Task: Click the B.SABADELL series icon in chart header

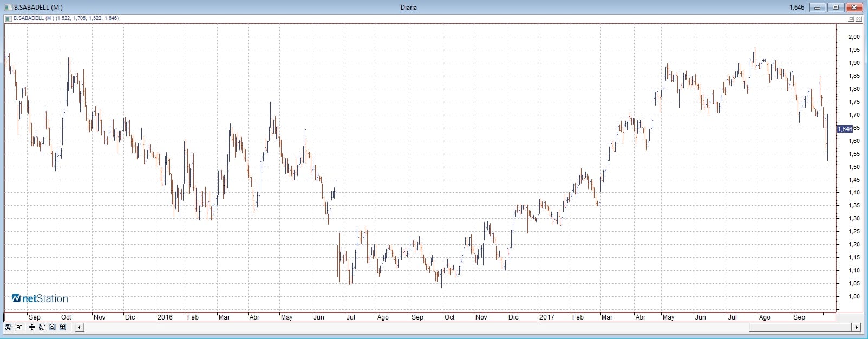Action: point(8,18)
